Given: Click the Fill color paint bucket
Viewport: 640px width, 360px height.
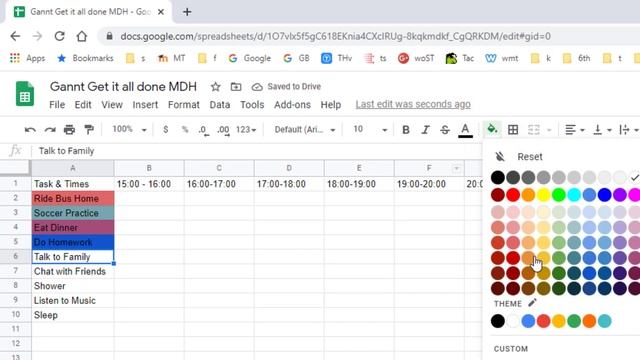Looking at the screenshot, I should pos(492,129).
